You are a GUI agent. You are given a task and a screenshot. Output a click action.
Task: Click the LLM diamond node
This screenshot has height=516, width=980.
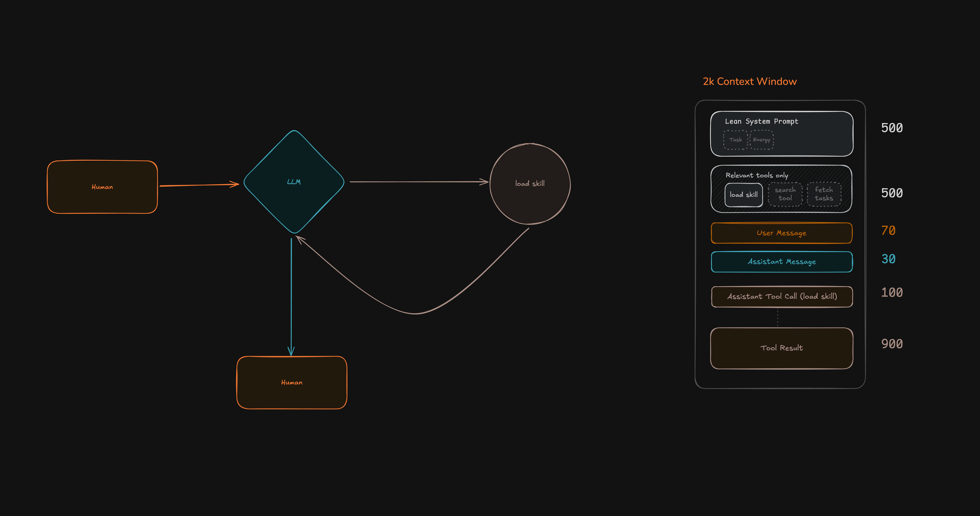[294, 182]
